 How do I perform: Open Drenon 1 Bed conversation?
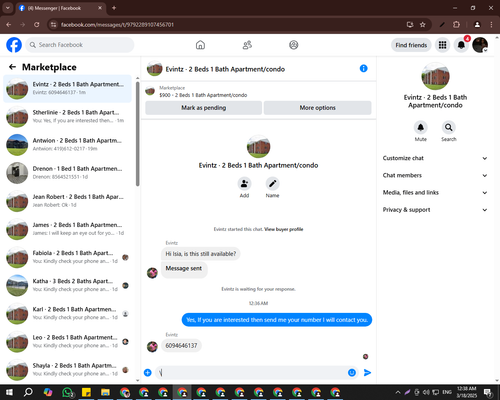pyautogui.click(x=67, y=173)
